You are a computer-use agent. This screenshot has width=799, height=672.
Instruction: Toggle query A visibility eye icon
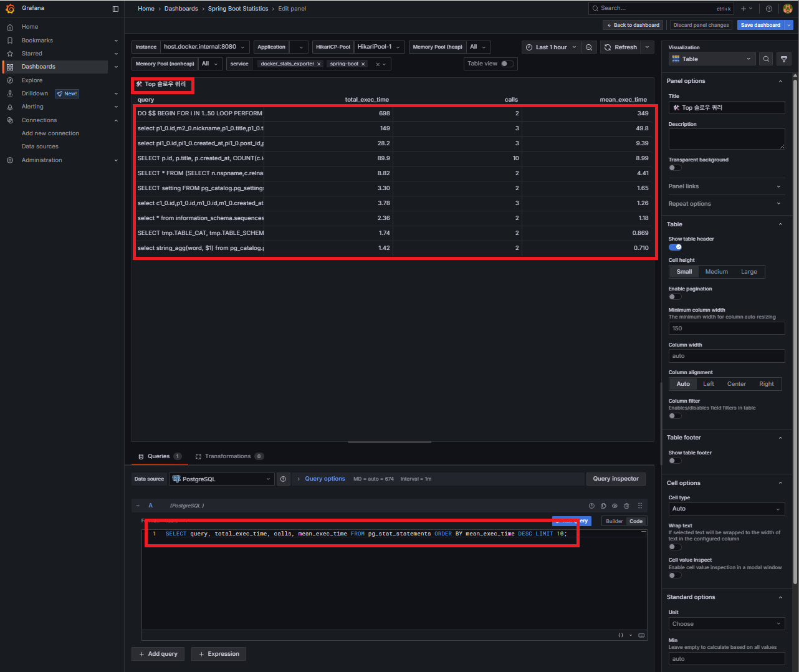(615, 506)
